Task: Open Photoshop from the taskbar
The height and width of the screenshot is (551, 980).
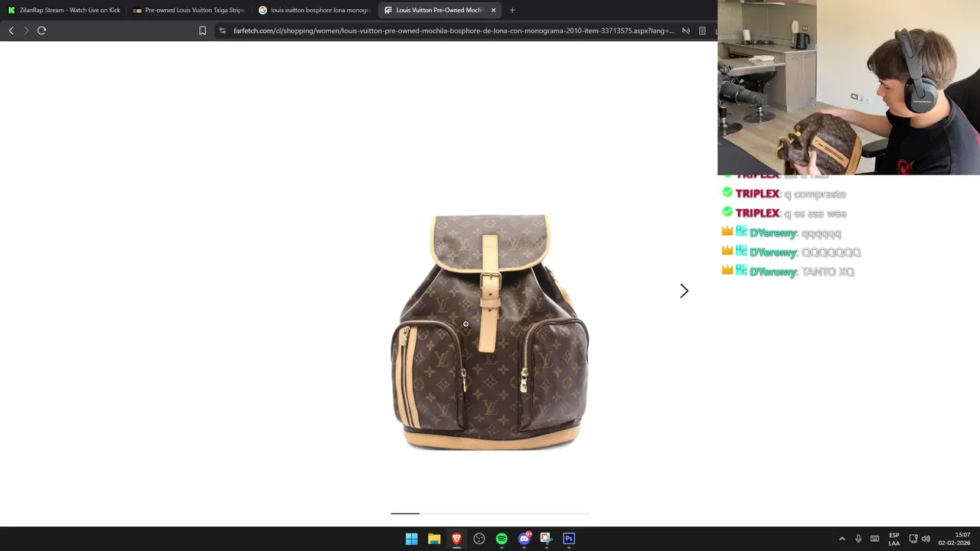Action: click(569, 539)
